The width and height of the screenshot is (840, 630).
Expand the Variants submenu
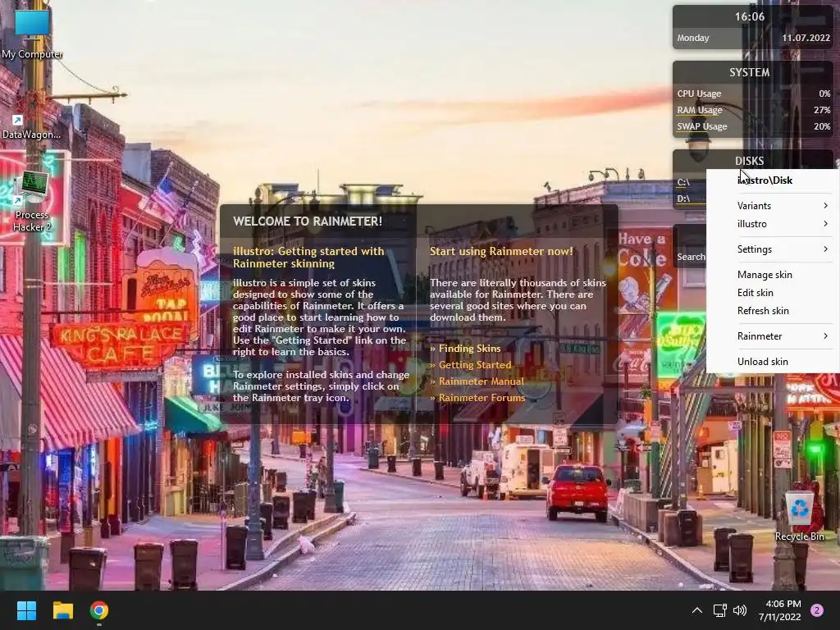[773, 206]
